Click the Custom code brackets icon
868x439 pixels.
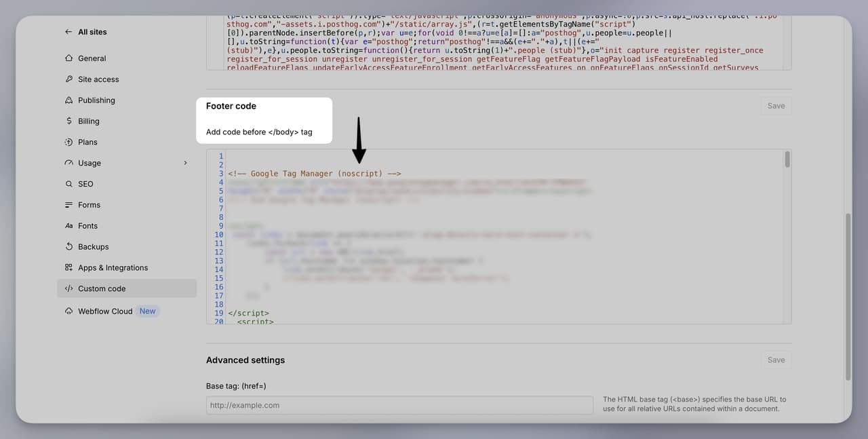tap(68, 288)
